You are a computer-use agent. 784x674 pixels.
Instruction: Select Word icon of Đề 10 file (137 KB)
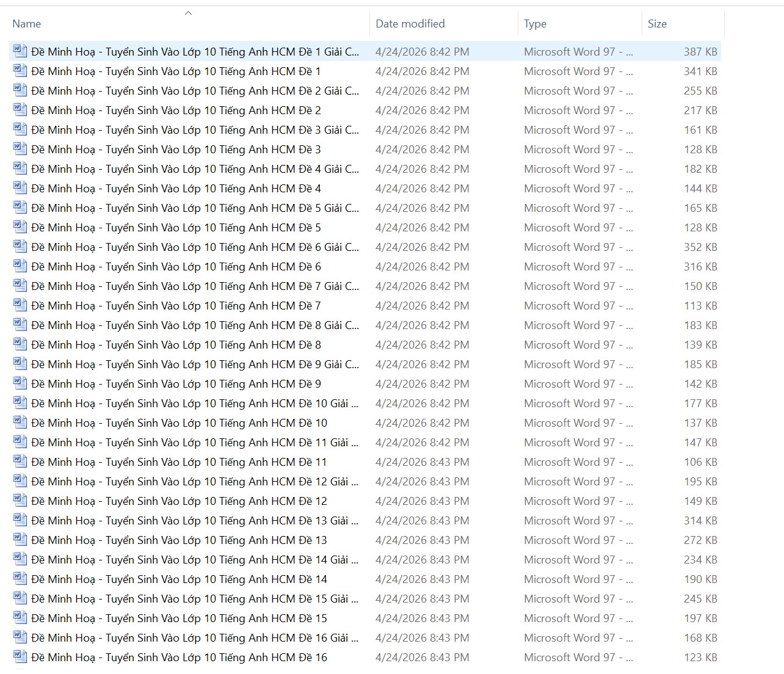(20, 422)
